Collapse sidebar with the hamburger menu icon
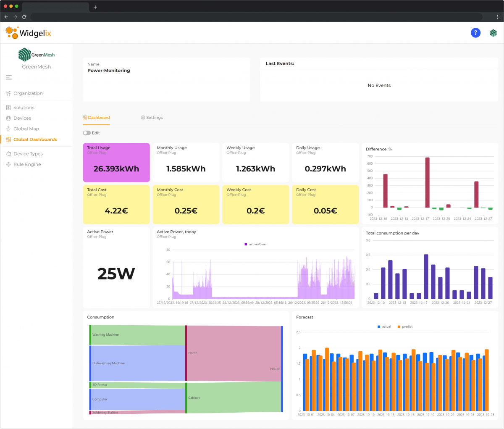The image size is (504, 429). click(x=9, y=77)
